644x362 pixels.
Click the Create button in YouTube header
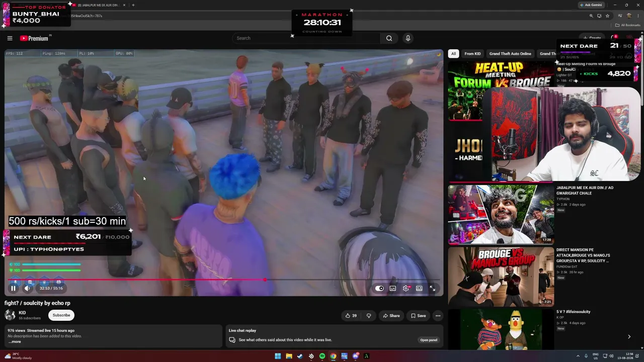coord(592,38)
